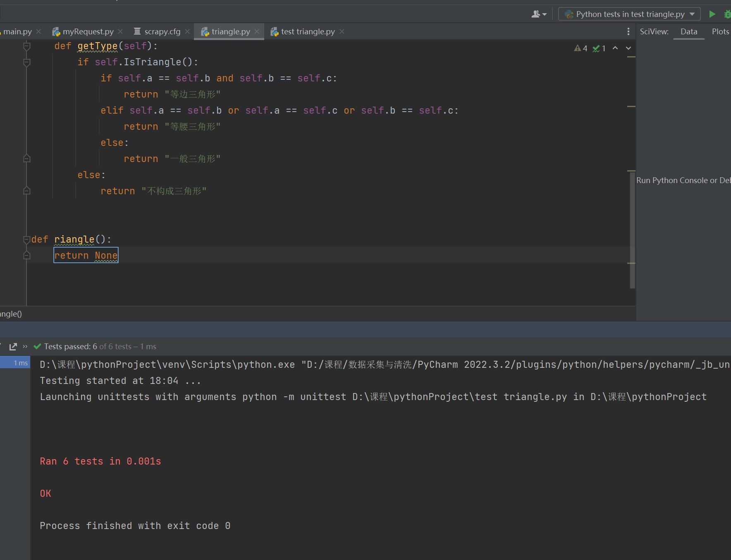Close the scrapy.cfg editor tab
The image size is (731, 560).
click(x=187, y=31)
